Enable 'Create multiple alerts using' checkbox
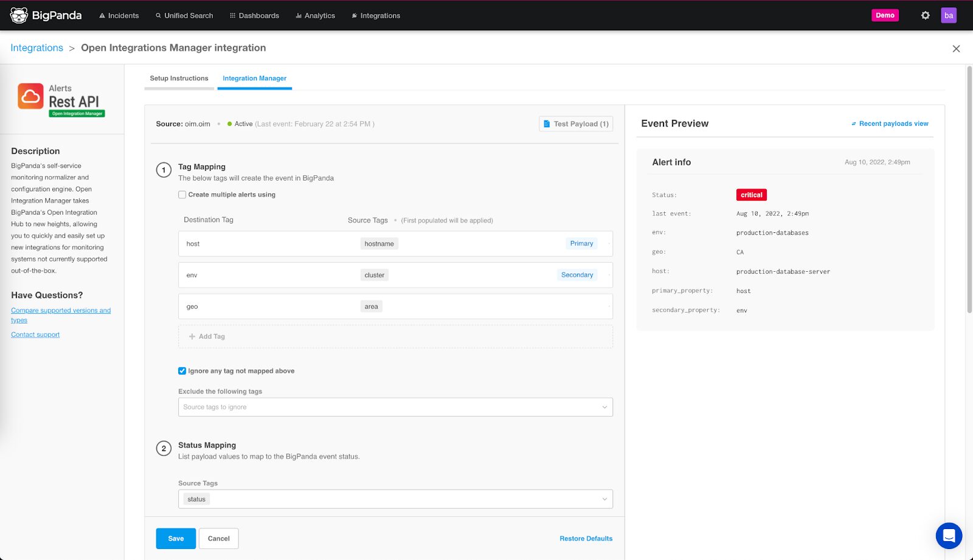The width and height of the screenshot is (973, 560). 182,195
